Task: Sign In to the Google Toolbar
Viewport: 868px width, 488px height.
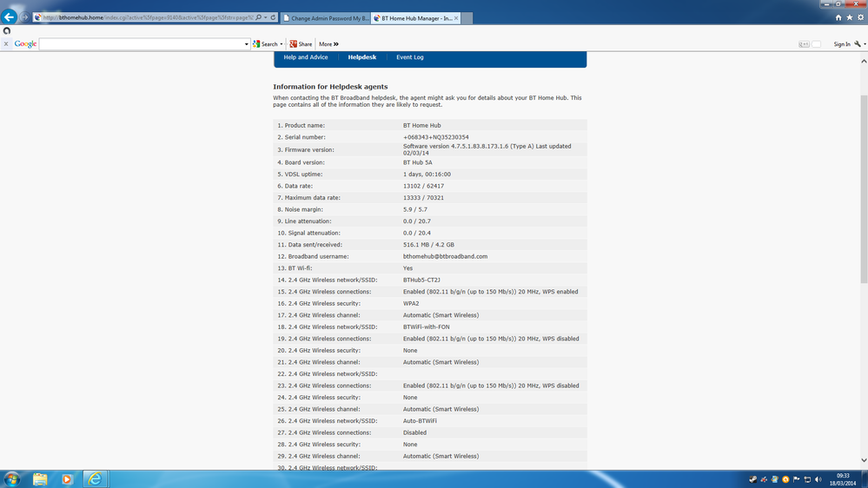Action: click(x=841, y=44)
